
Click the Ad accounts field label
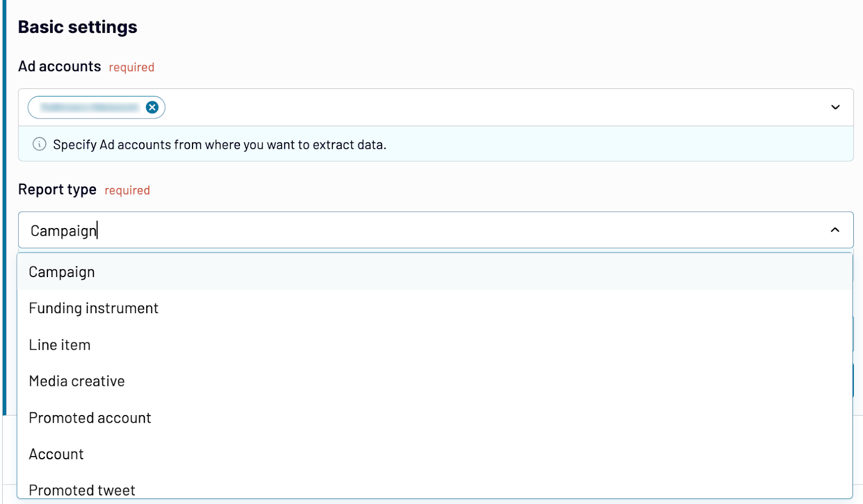click(x=60, y=66)
